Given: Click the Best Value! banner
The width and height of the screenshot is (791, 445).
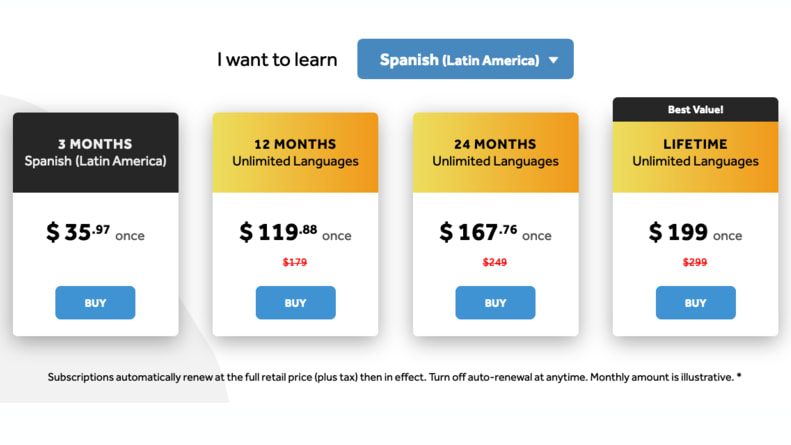Looking at the screenshot, I should coord(696,109).
